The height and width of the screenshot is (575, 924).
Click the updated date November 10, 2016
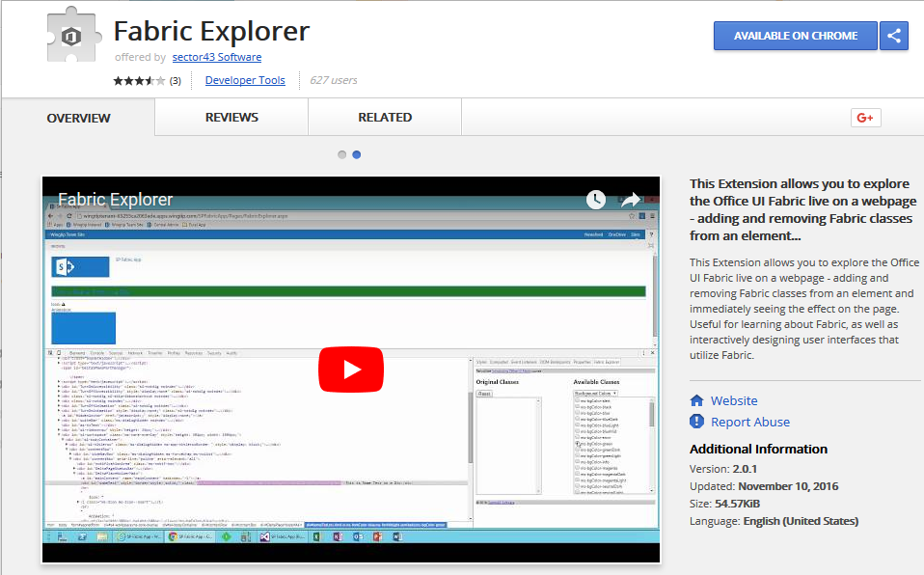pos(788,486)
